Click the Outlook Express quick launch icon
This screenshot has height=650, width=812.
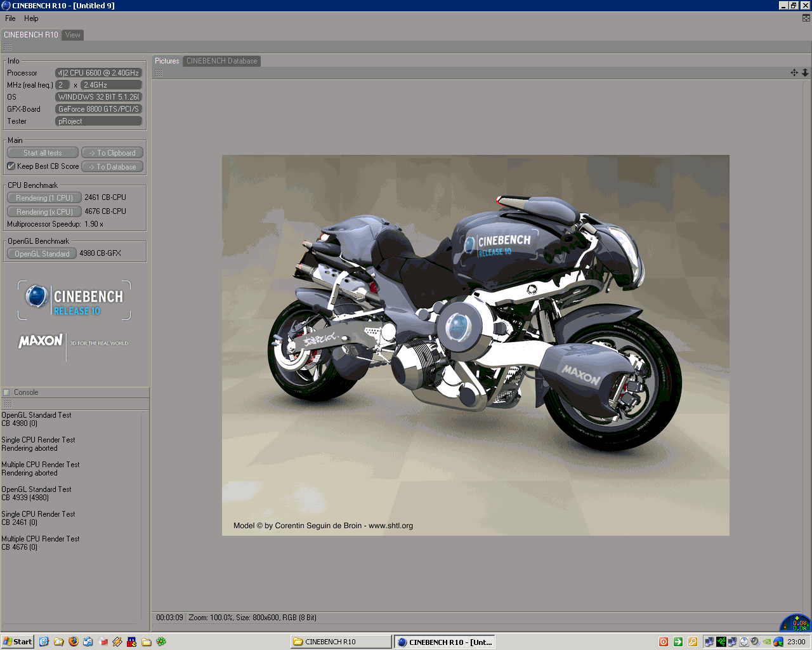click(88, 642)
